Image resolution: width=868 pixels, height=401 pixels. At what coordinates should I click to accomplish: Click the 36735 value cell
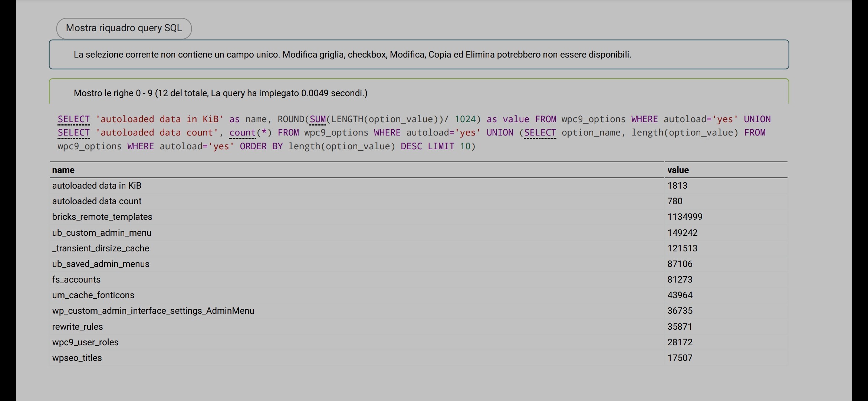(x=726, y=311)
